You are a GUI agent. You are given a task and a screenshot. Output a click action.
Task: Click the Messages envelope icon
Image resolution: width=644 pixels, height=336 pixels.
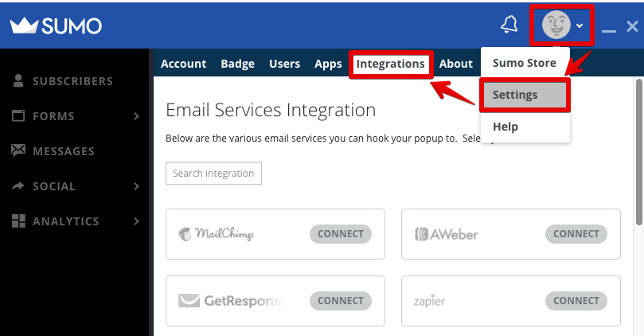pyautogui.click(x=18, y=150)
